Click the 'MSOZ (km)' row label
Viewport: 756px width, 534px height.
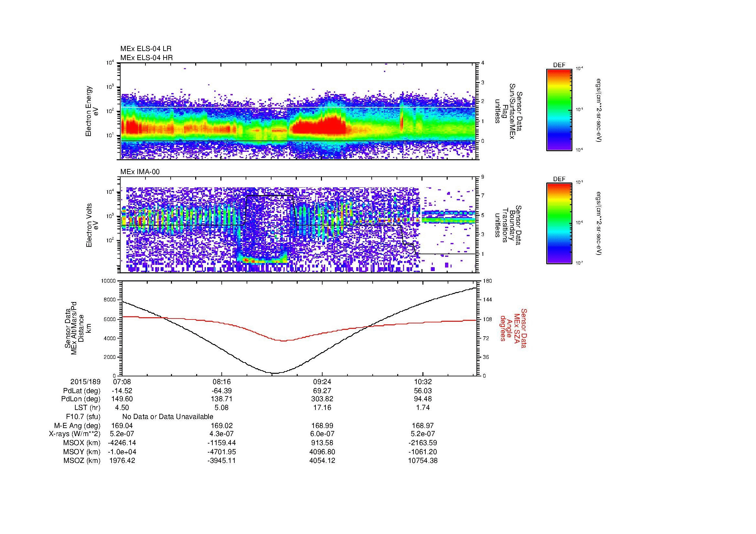click(x=82, y=461)
